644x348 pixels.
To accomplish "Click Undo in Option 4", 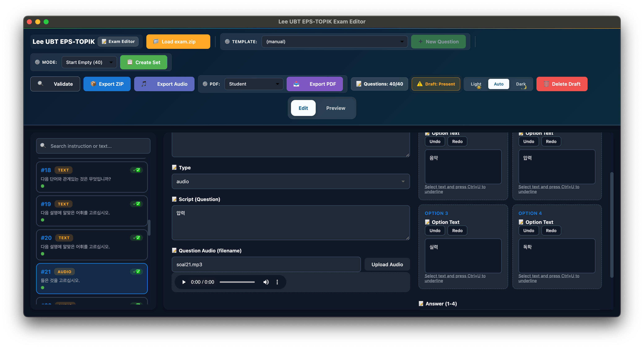I will click(528, 230).
